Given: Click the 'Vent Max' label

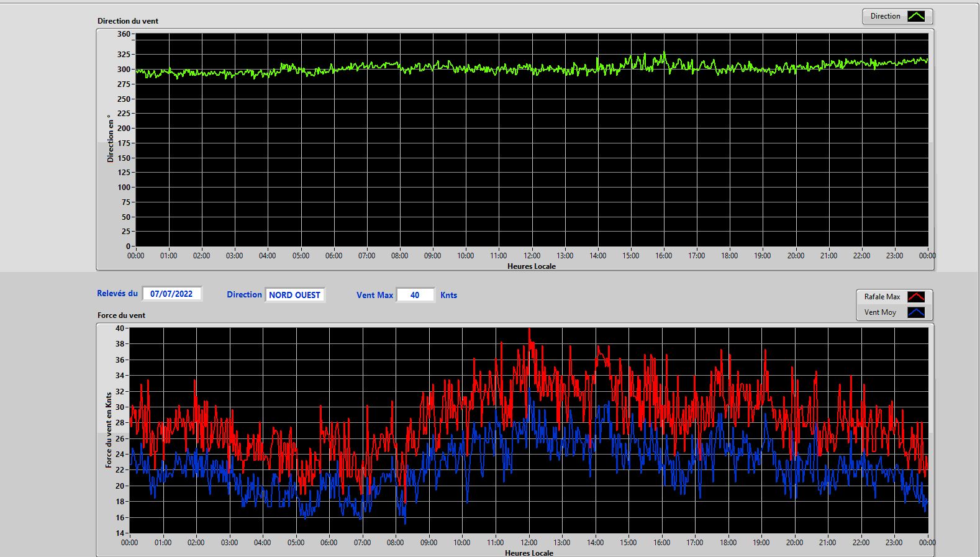Looking at the screenshot, I should pyautogui.click(x=374, y=296).
